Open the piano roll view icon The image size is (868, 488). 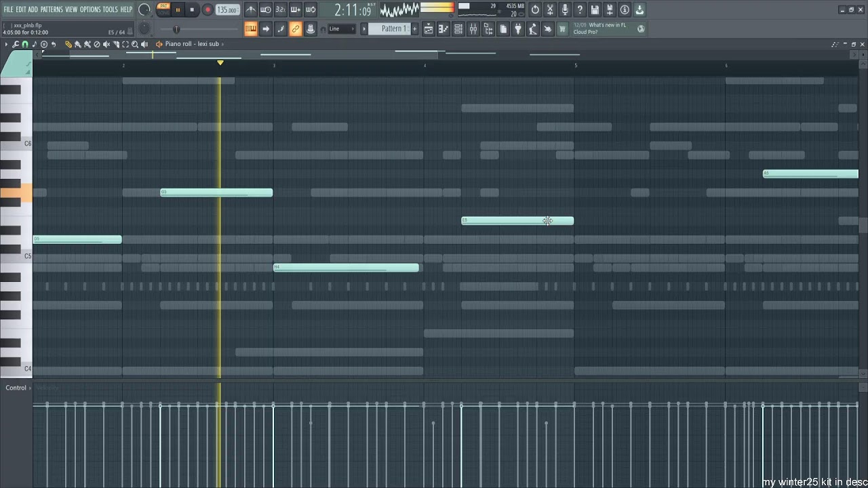(x=443, y=28)
